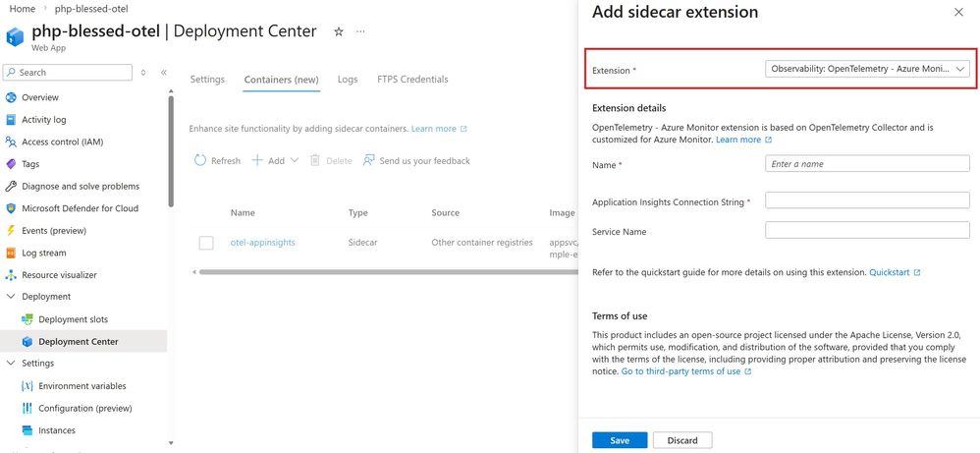Collapse the sidebar navigation menu
The width and height of the screenshot is (980, 453).
[x=164, y=73]
